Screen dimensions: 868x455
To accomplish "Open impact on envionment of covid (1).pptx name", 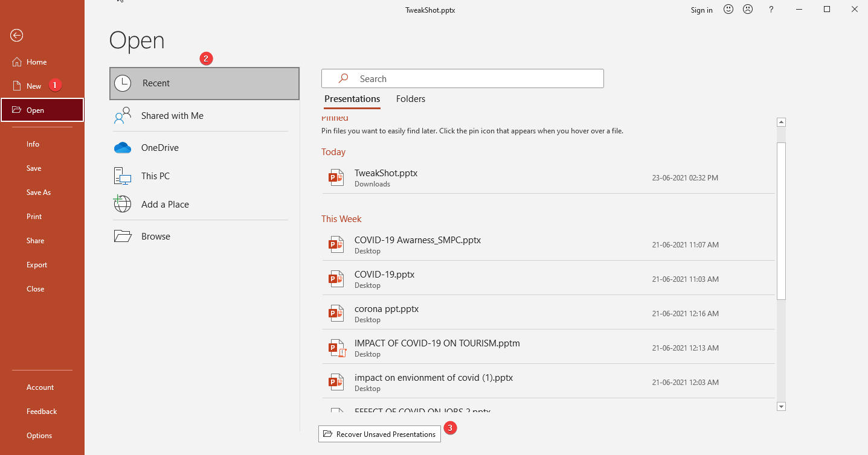I will pos(434,377).
